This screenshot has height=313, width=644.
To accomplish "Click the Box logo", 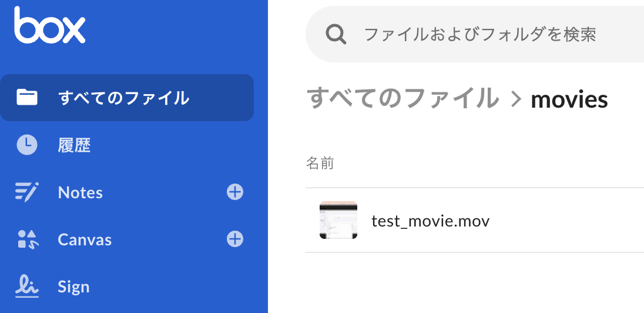I will click(50, 25).
